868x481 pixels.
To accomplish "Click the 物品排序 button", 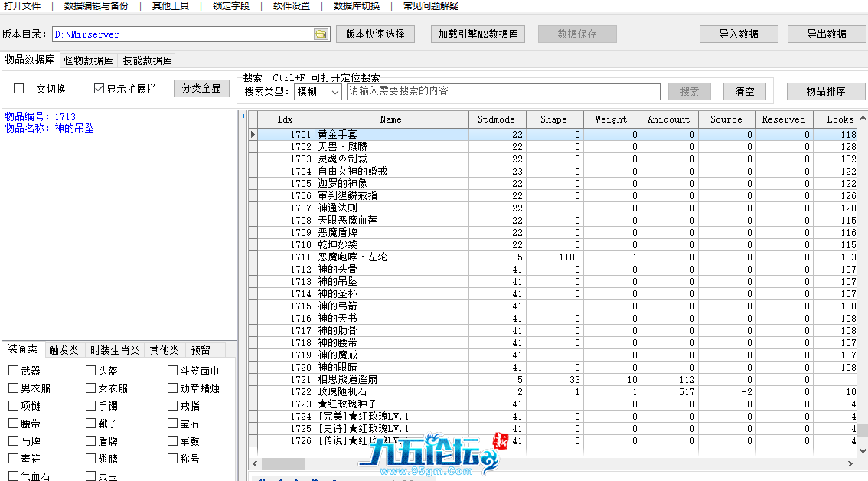I will [825, 91].
